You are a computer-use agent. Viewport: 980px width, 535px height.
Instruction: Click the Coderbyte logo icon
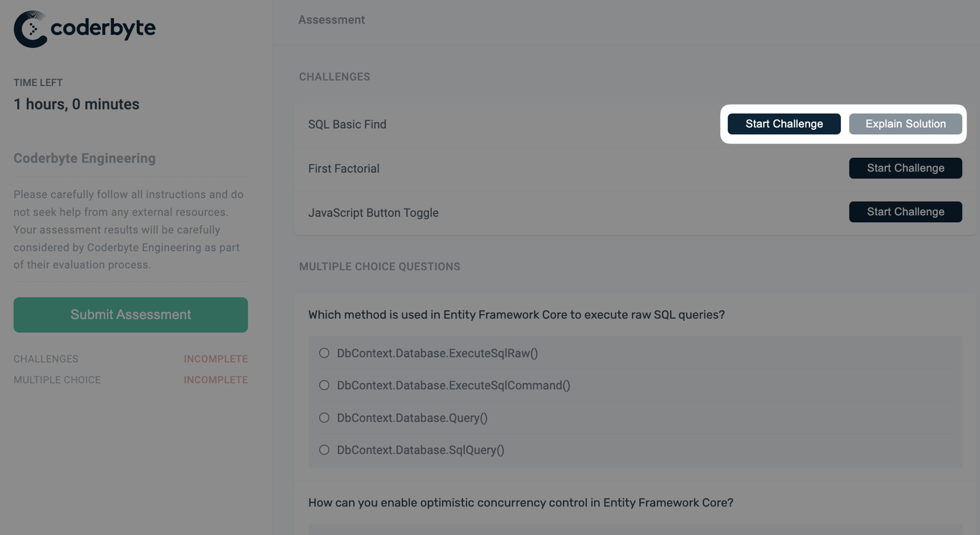(x=31, y=28)
